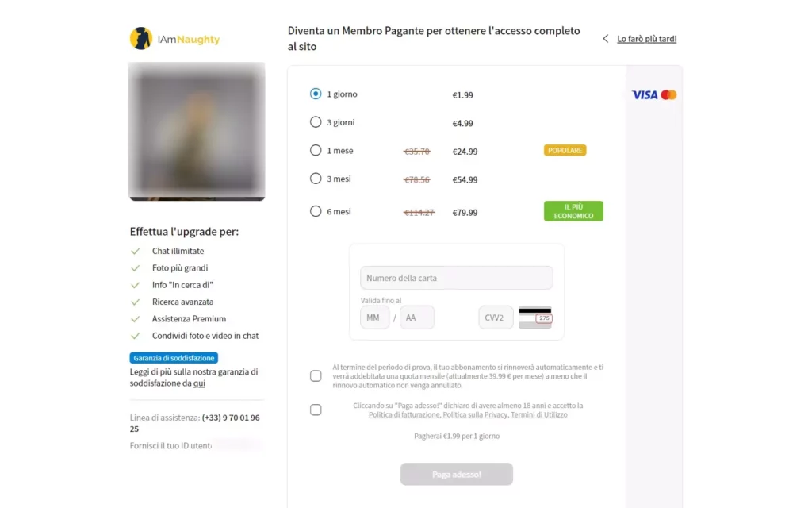
Task: Click the Visa card logo
Action: point(645,95)
